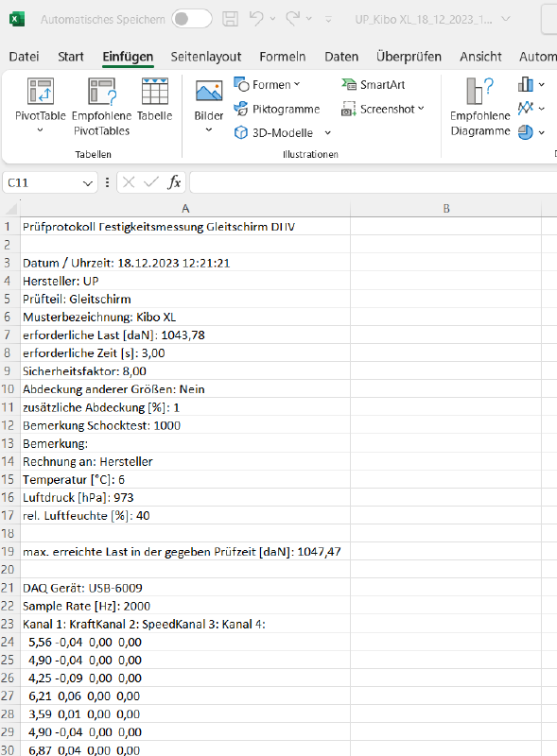Click the save disk icon in title bar
The height and width of the screenshot is (756, 557).
coord(230,19)
